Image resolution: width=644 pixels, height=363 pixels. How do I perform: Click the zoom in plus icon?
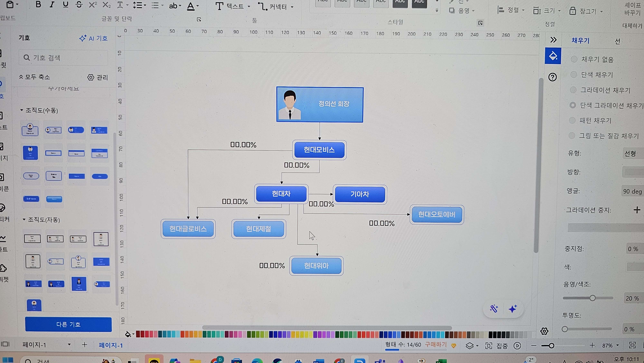coord(592,345)
